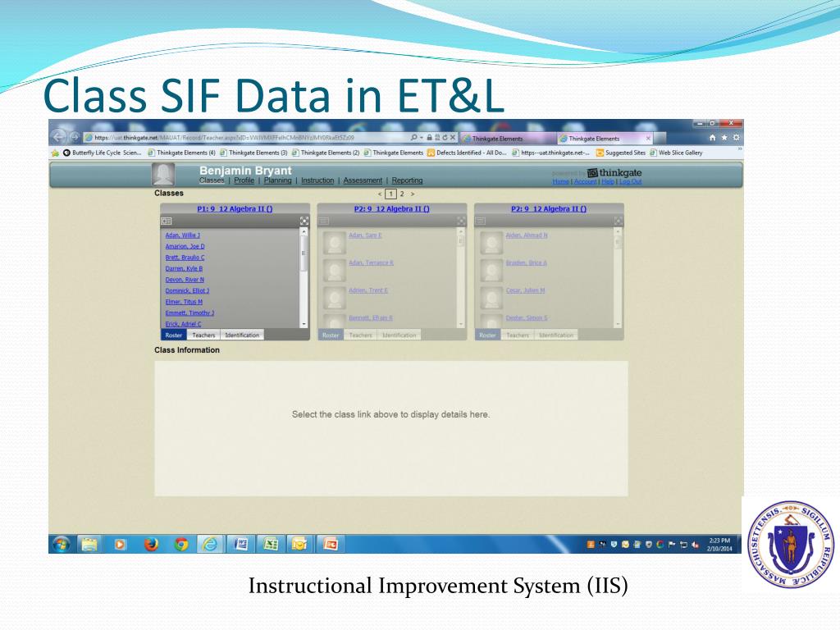Screen dimensions: 840x630
Task: Open the Assessment menu item
Action: click(x=363, y=180)
